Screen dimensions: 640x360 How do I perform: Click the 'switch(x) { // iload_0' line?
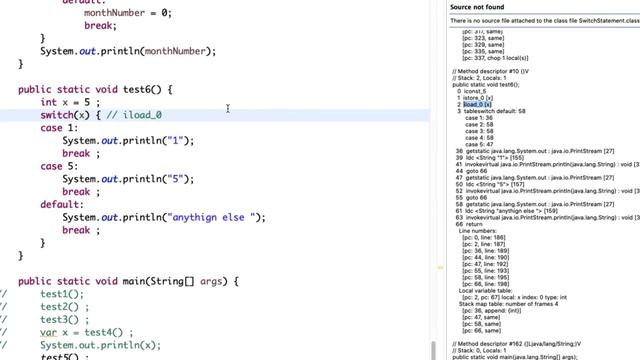(x=101, y=115)
